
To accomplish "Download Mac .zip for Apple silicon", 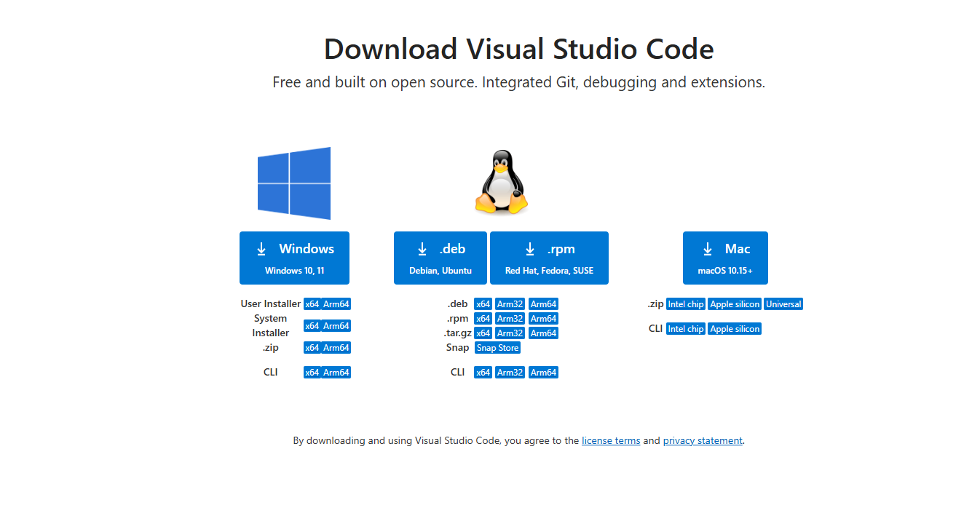I will [x=735, y=304].
